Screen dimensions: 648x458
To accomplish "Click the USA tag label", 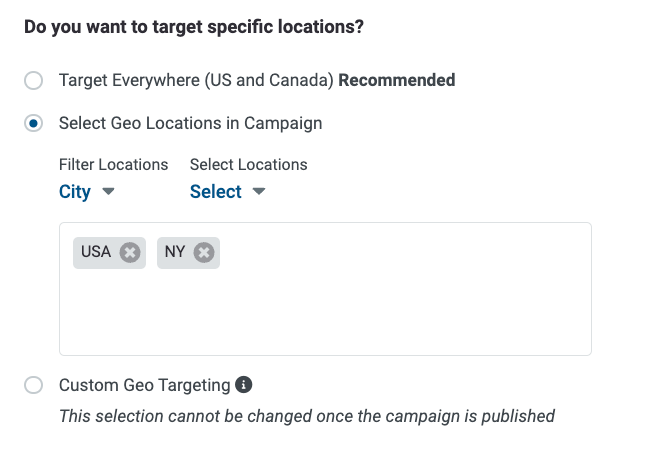I will (x=96, y=252).
